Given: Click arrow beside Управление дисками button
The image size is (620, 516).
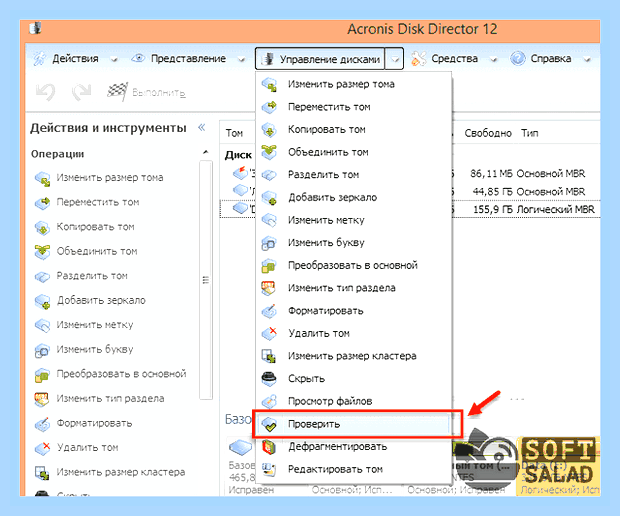Looking at the screenshot, I should [395, 59].
